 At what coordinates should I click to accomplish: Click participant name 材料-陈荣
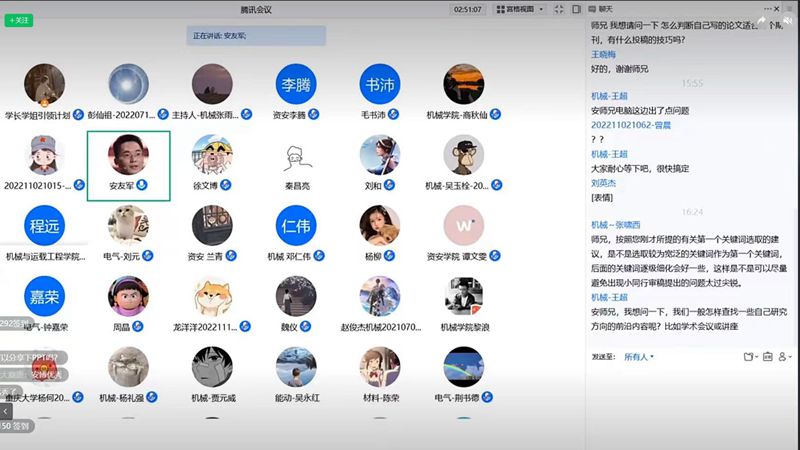pyautogui.click(x=381, y=398)
